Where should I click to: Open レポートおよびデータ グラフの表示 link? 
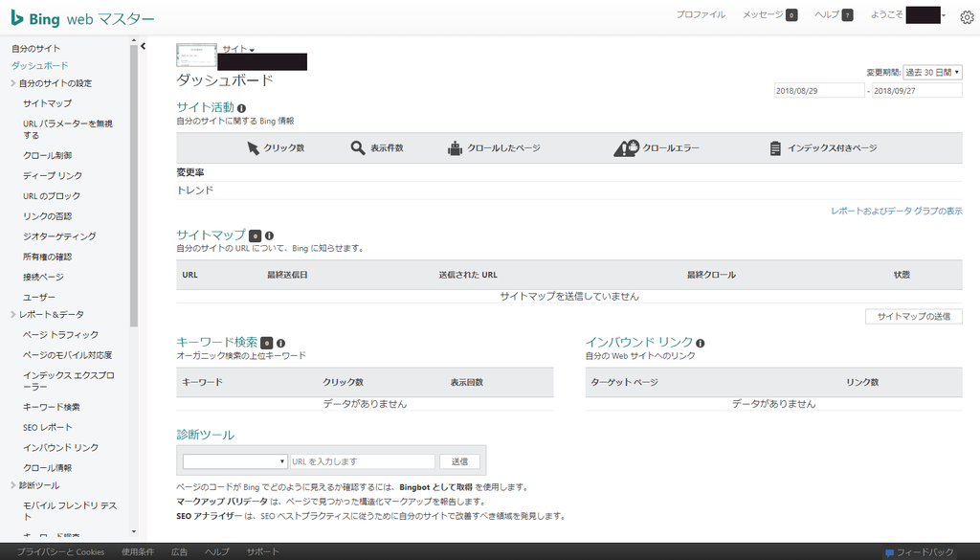pyautogui.click(x=896, y=212)
